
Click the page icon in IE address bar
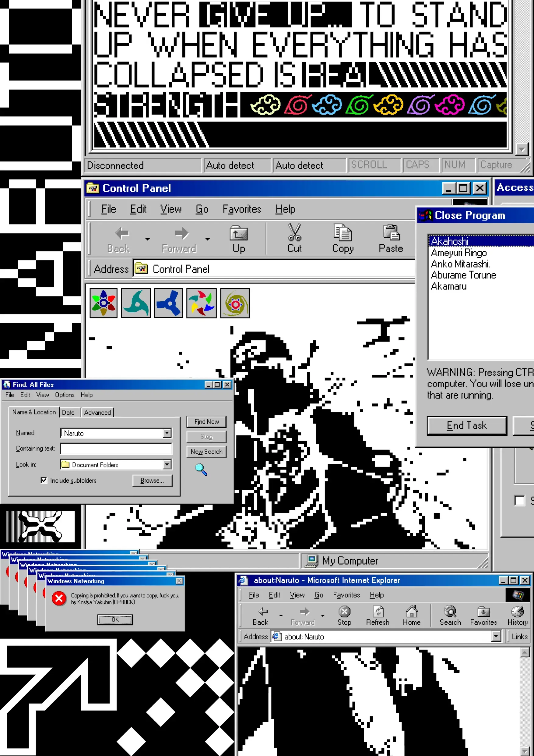[276, 636]
